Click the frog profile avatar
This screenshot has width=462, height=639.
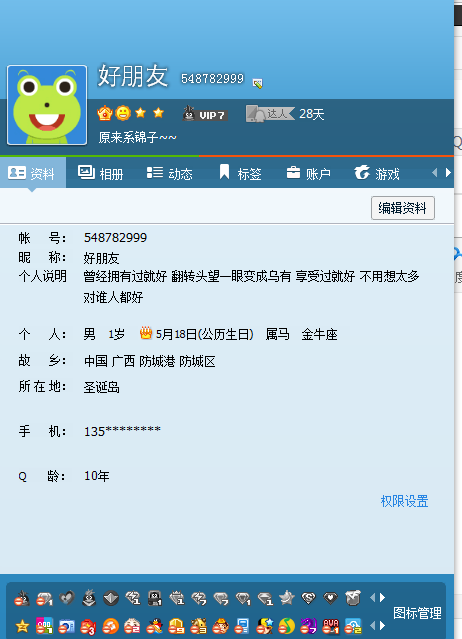click(x=47, y=105)
